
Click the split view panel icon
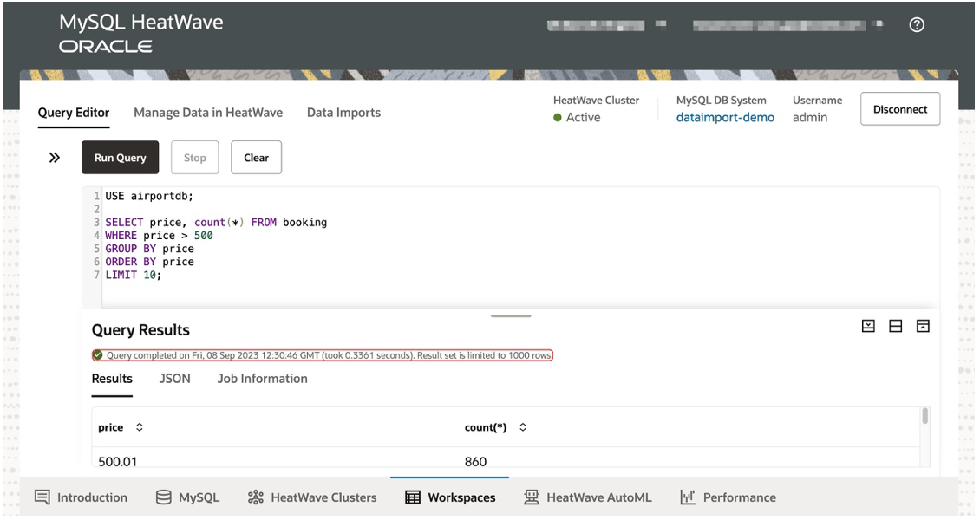[897, 326]
